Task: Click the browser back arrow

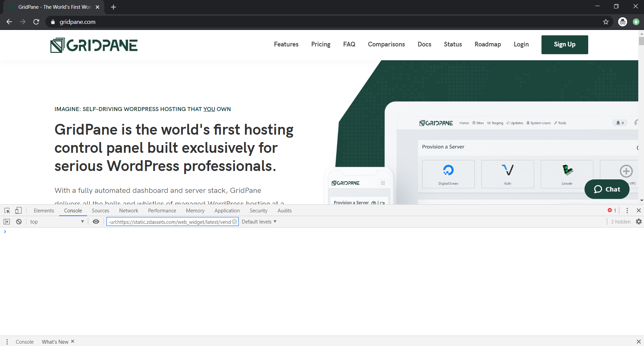Action: (x=9, y=22)
